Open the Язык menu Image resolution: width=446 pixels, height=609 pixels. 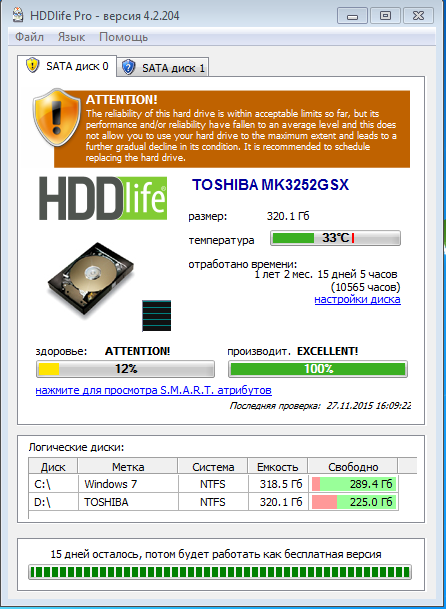click(71, 37)
